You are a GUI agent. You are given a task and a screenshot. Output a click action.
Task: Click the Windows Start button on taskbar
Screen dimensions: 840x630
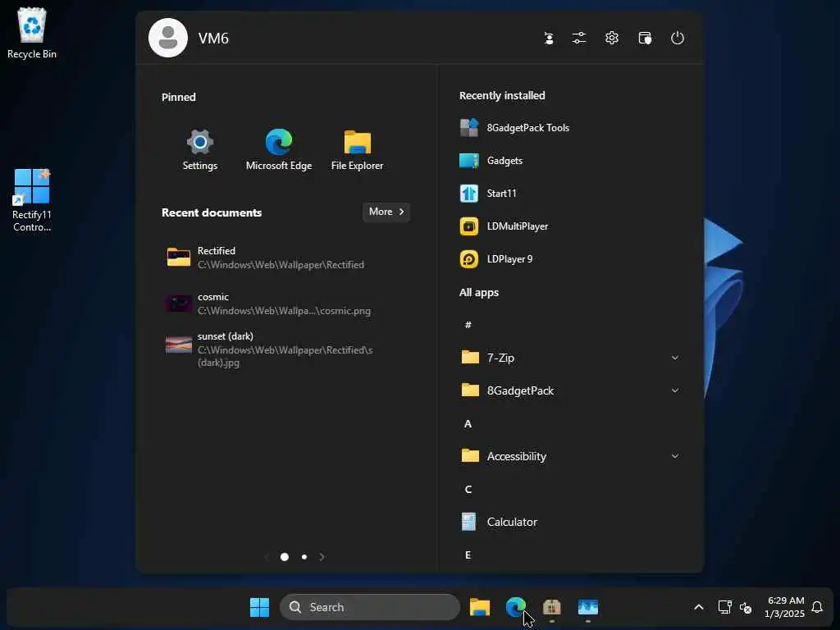coord(260,607)
